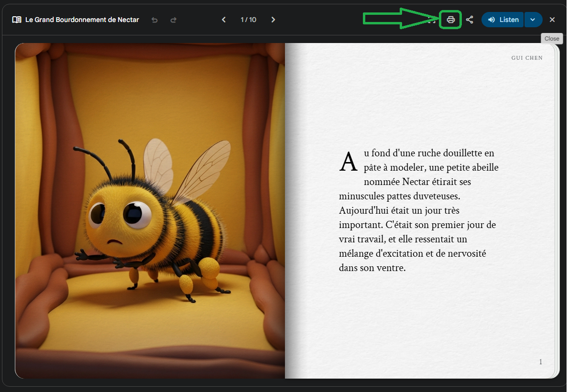Close the storybook viewer
The height and width of the screenshot is (392, 568).
(x=552, y=20)
